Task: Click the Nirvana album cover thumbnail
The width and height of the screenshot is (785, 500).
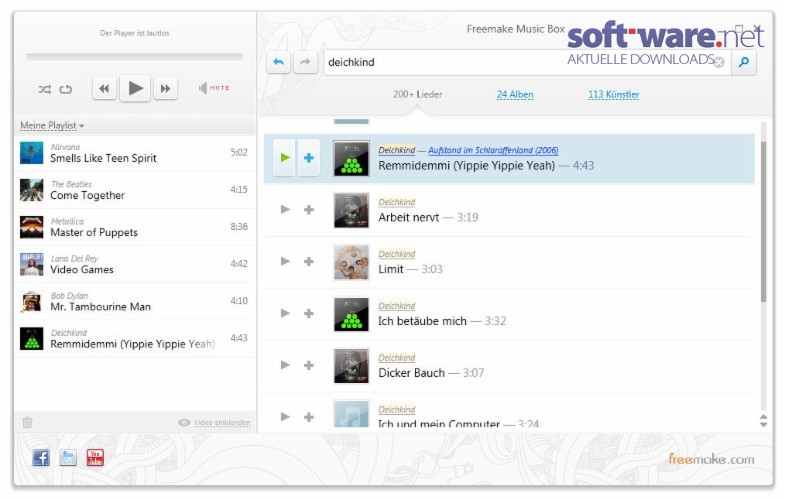Action: pyautogui.click(x=32, y=153)
